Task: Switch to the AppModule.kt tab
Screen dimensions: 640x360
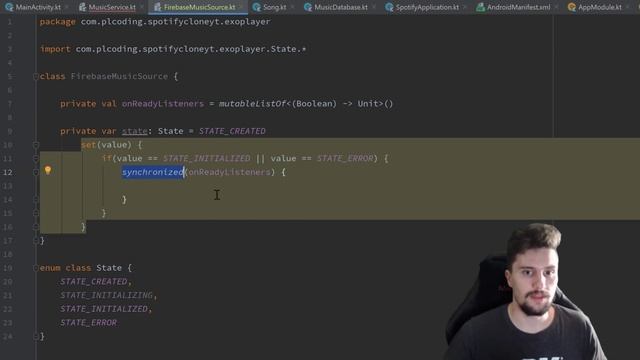Action: 599,7
